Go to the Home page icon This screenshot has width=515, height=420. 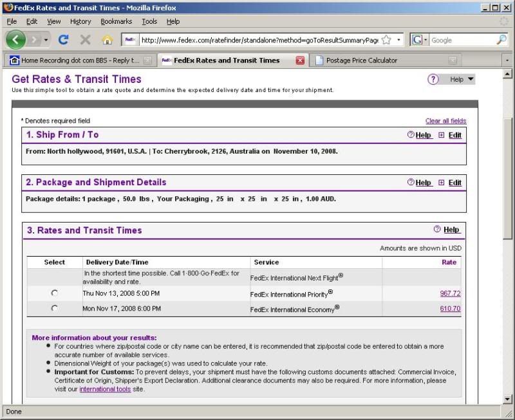click(107, 40)
